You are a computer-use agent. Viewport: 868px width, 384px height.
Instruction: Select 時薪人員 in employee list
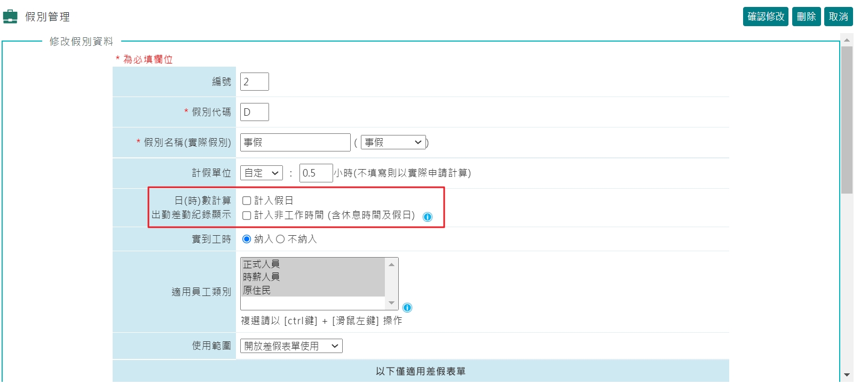pos(313,277)
